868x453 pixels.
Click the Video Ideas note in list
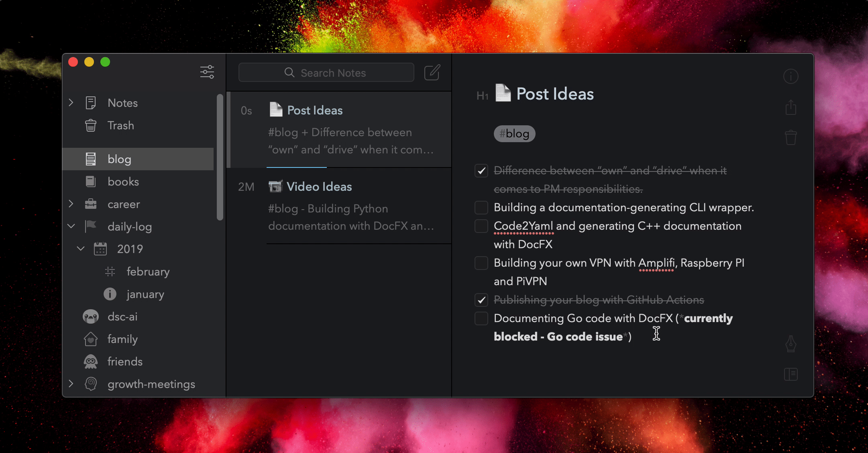point(339,205)
